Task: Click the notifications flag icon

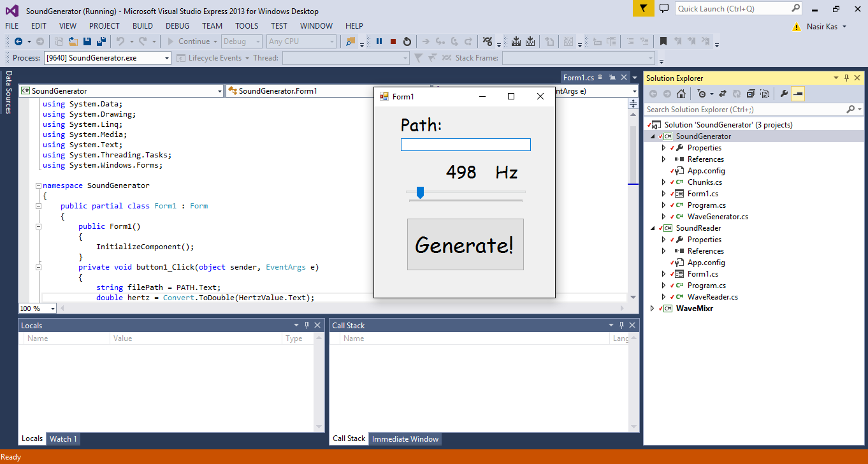Action: coord(643,8)
